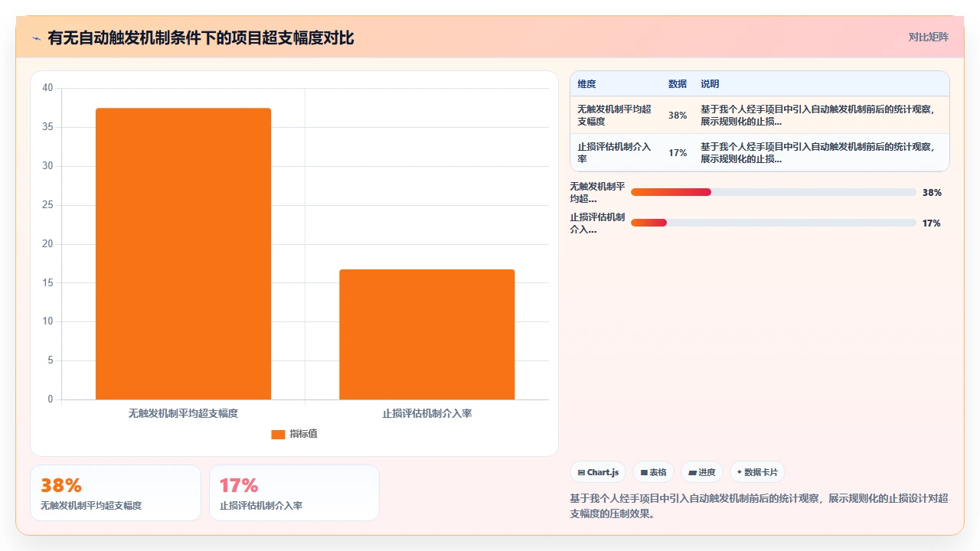
Task: Click the y-axis value 20
Action: pos(47,244)
